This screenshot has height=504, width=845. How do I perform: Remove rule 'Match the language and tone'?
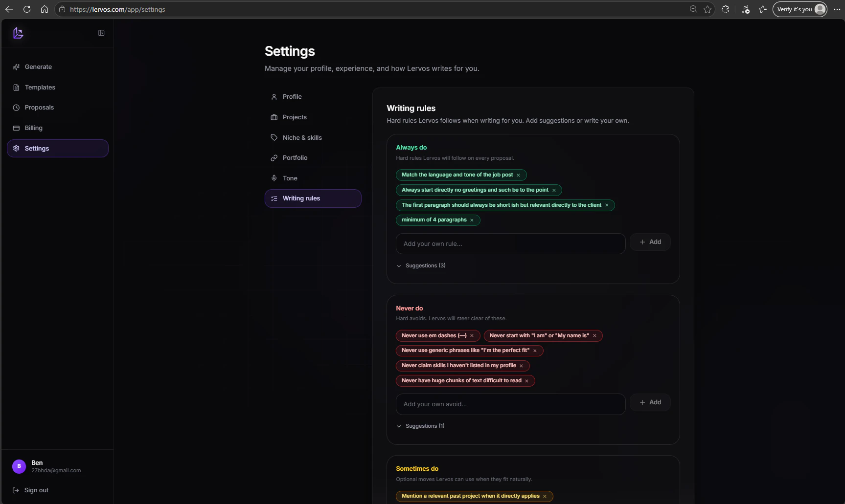(518, 175)
